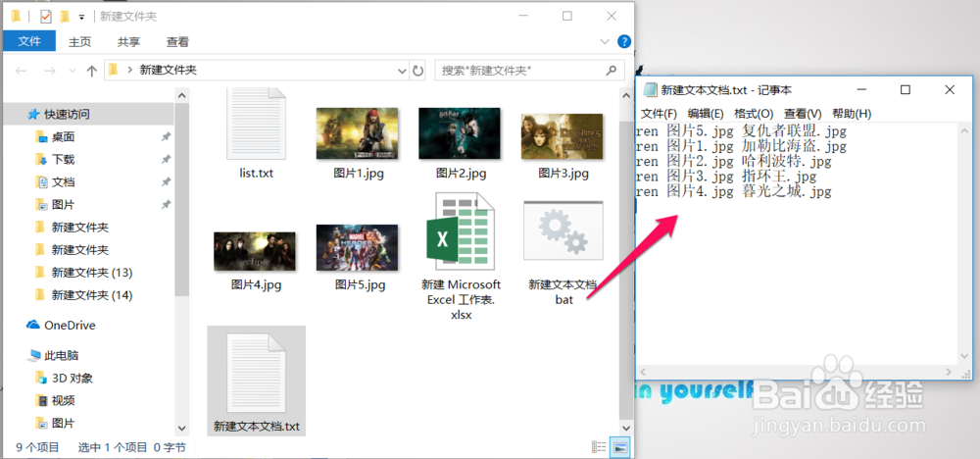Click file list scroll up arrow
The width and height of the screenshot is (980, 459).
[625, 95]
